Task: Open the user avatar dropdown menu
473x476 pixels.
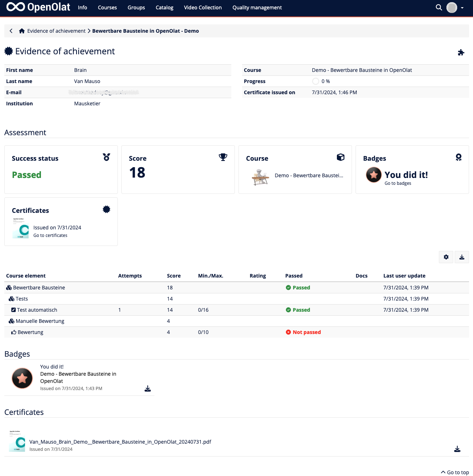Action: click(455, 8)
